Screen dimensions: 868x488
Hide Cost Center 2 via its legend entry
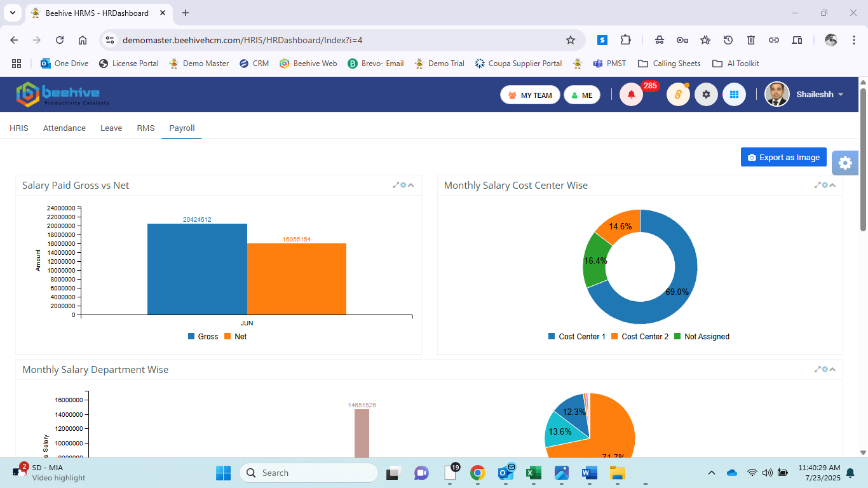[x=642, y=336]
